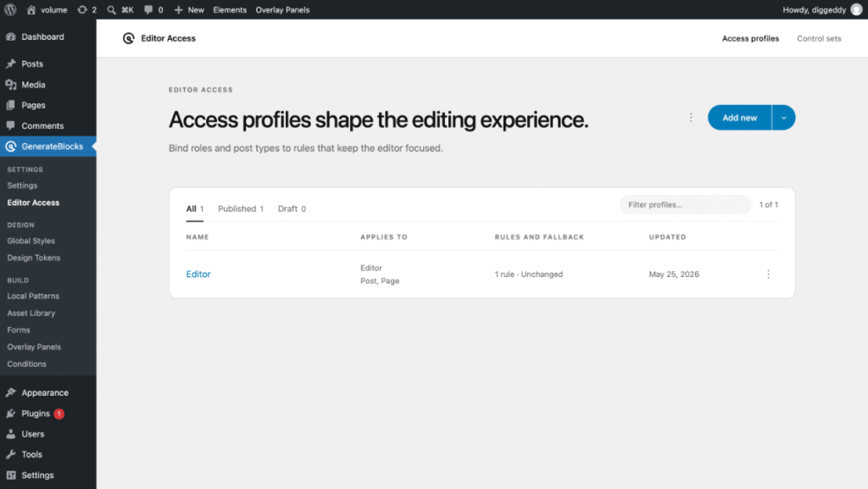
Task: Open Global Styles in sidebar
Action: pyautogui.click(x=31, y=241)
